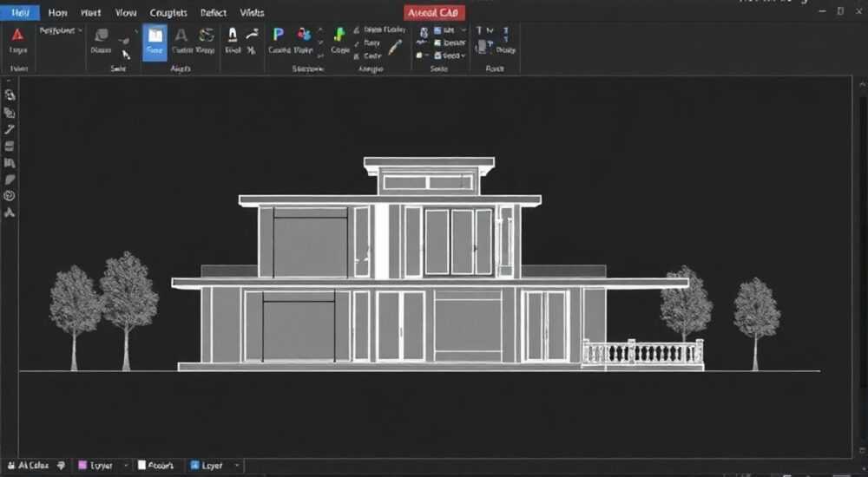
Task: Open the View tab in the menu bar
Action: click(x=126, y=13)
